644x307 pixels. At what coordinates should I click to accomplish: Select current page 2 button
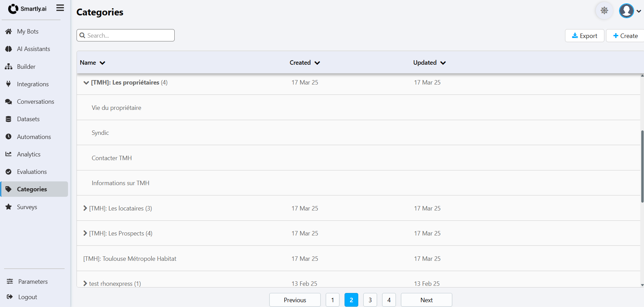[x=351, y=300]
